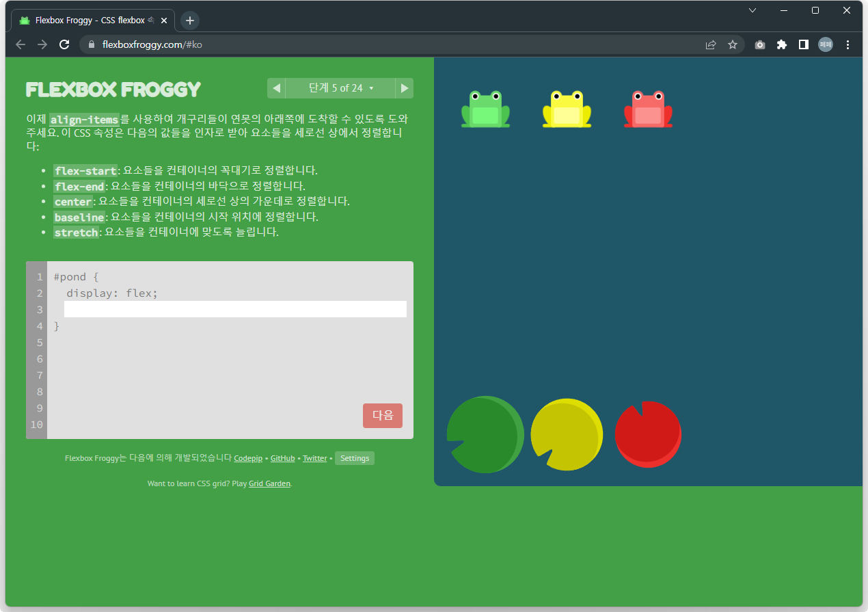Click the flex-start code keyword
Viewport: 868px width, 612px height.
85,171
